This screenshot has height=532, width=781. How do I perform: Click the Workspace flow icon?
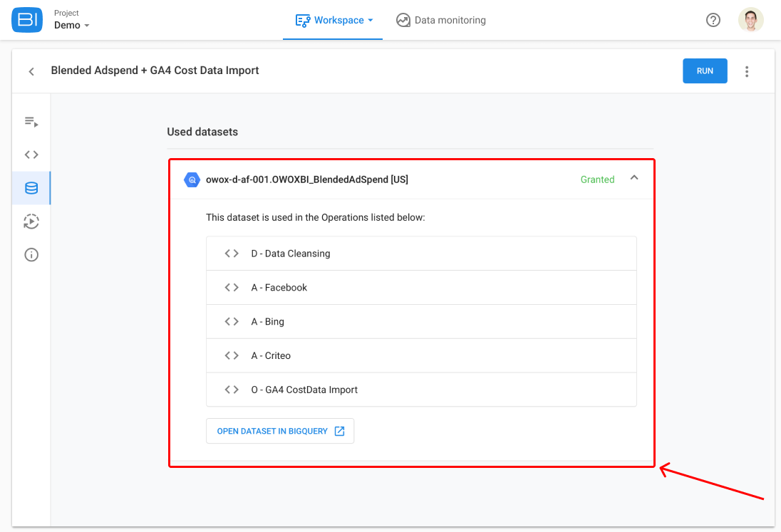[302, 21]
